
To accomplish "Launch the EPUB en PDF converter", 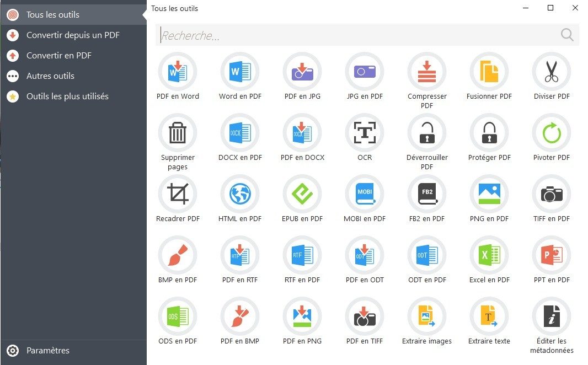I will tap(302, 194).
